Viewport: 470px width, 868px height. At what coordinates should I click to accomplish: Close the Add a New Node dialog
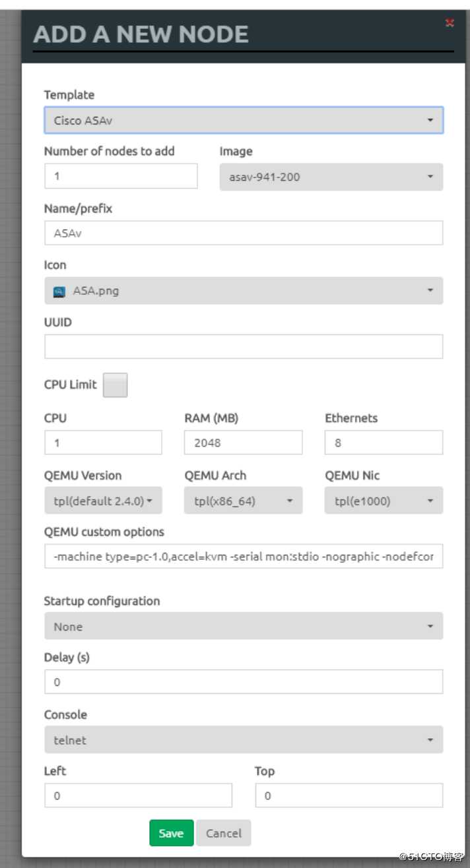(x=450, y=23)
